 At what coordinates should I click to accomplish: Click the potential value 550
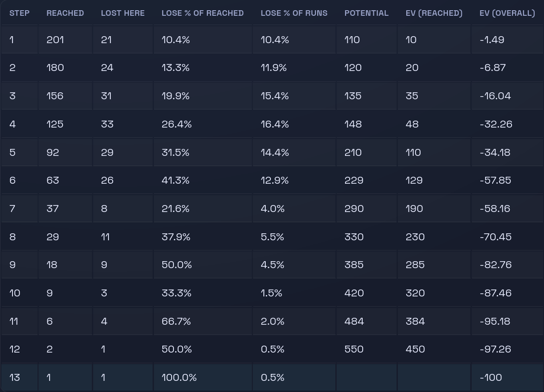coord(354,349)
